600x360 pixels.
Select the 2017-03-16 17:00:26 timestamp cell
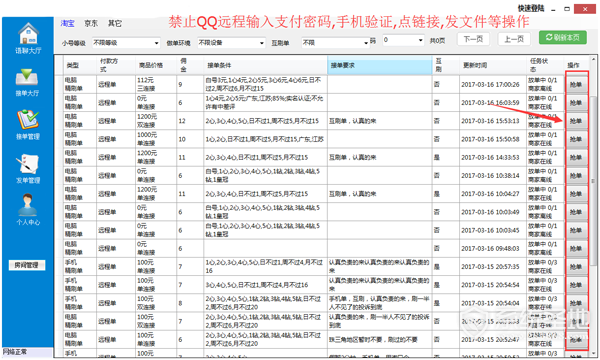tap(493, 85)
